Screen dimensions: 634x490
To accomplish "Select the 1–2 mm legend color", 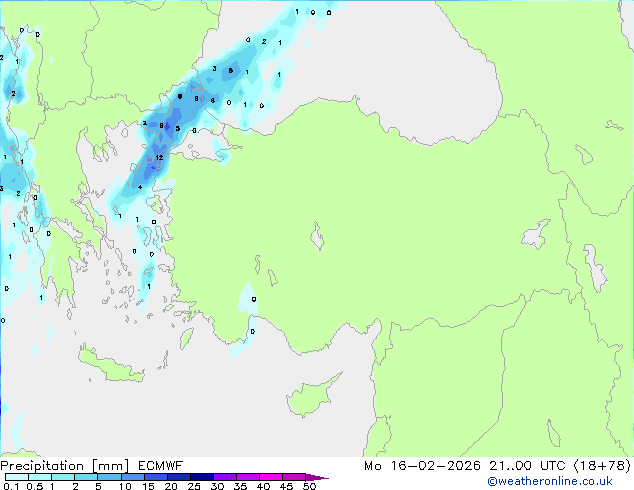I will point(63,477).
